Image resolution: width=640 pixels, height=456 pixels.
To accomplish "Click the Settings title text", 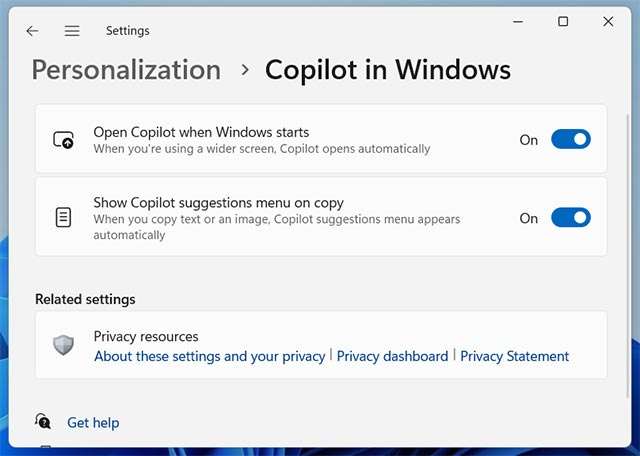I will coord(130,31).
